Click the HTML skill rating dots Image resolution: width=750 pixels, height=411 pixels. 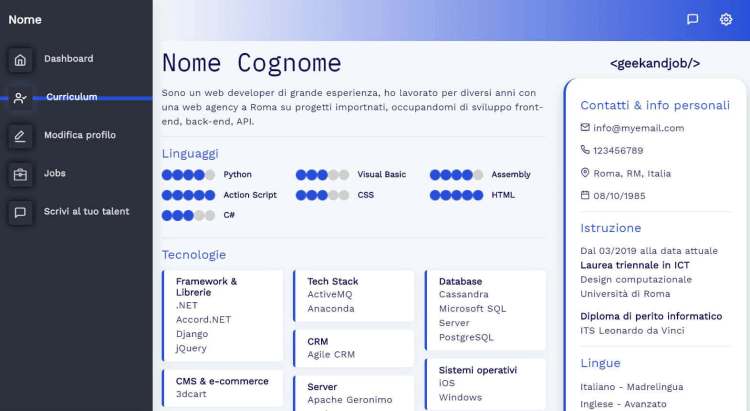456,195
